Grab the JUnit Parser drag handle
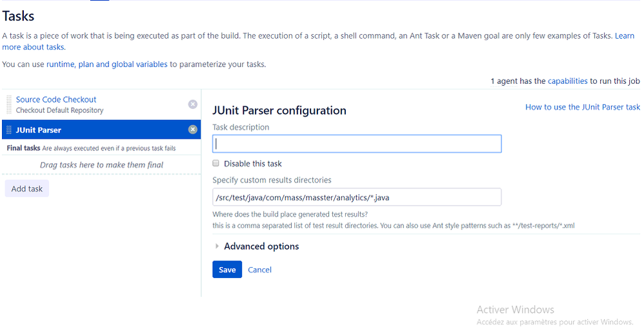This screenshot has height=327, width=644. [x=9, y=130]
